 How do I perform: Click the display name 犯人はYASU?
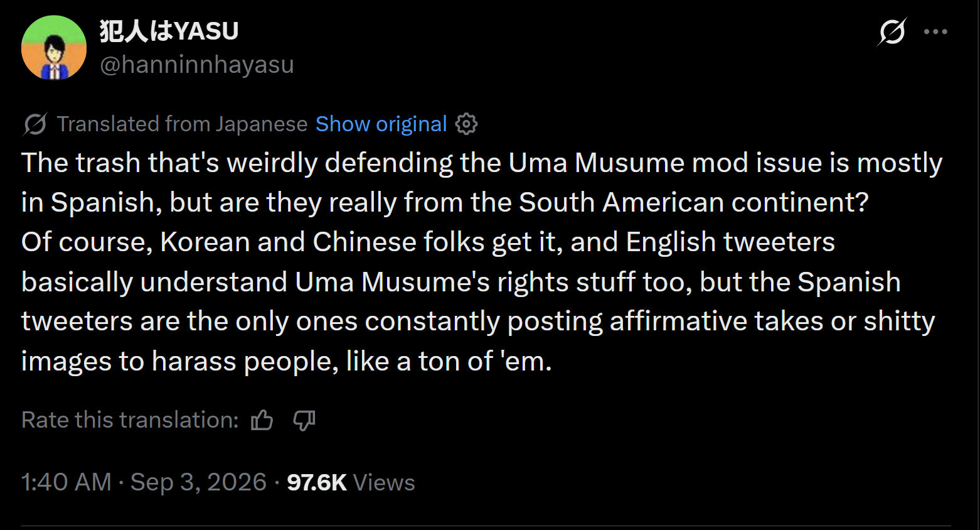point(169,31)
